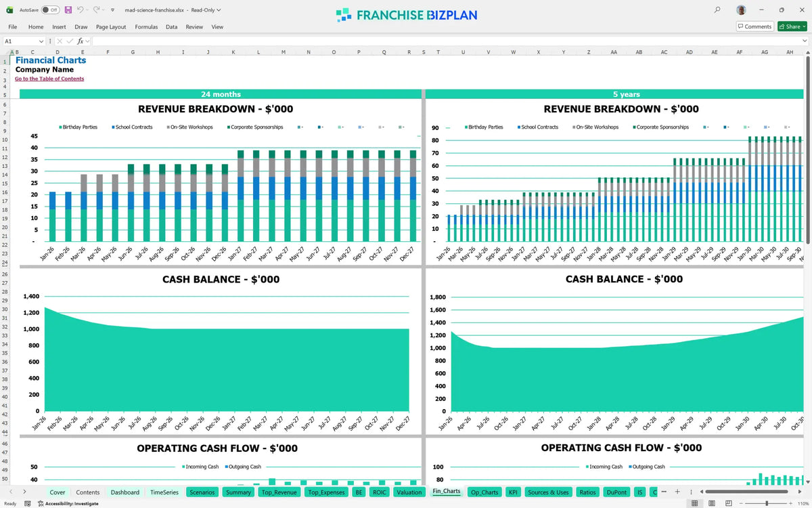Viewport: 812px width, 508px height.
Task: Switch to Page Layout view icon
Action: [710, 503]
